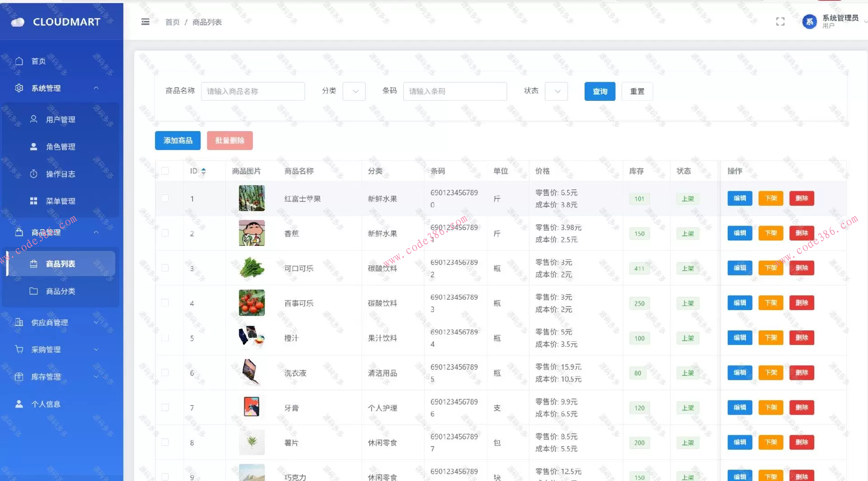Viewport: 868px width, 481px height.
Task: Select the 菜单管理 grid icon
Action: [x=33, y=201]
